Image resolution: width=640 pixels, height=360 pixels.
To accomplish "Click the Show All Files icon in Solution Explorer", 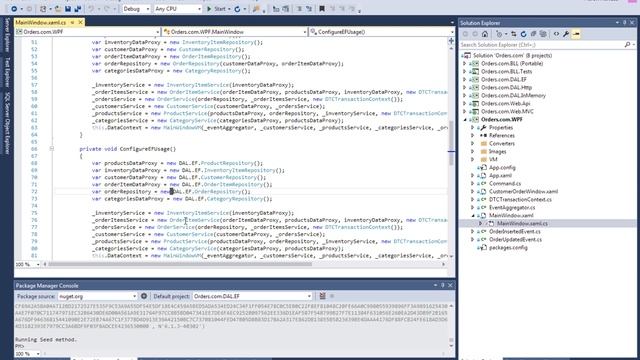I will tap(543, 34).
